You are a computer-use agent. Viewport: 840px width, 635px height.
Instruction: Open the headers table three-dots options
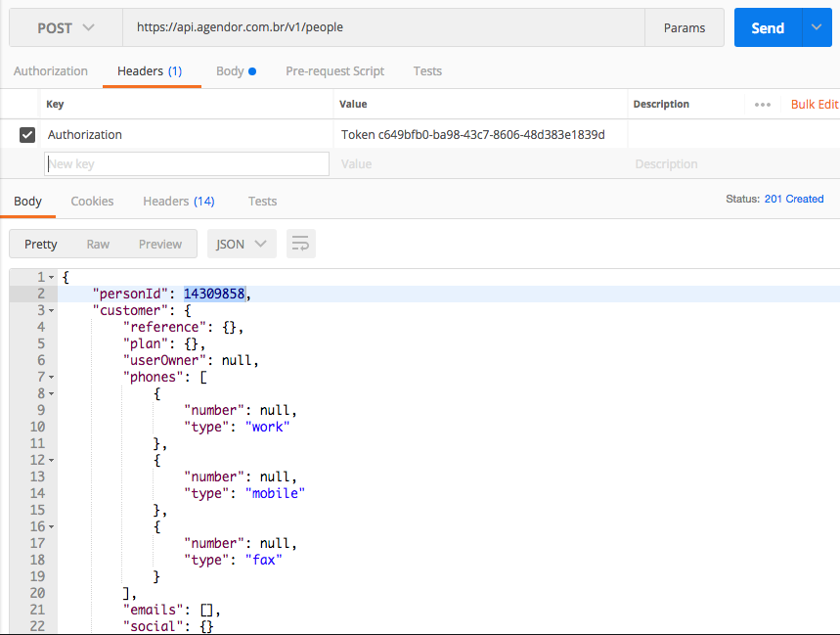pyautogui.click(x=763, y=105)
